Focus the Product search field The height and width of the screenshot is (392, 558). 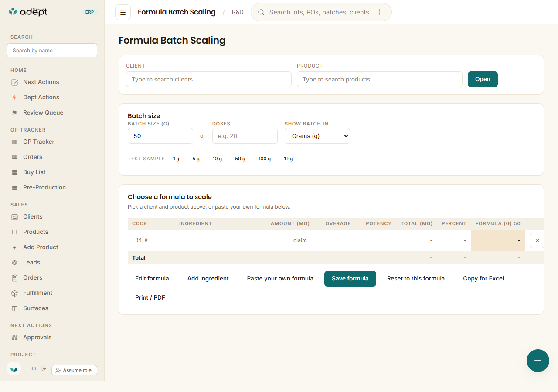(380, 79)
